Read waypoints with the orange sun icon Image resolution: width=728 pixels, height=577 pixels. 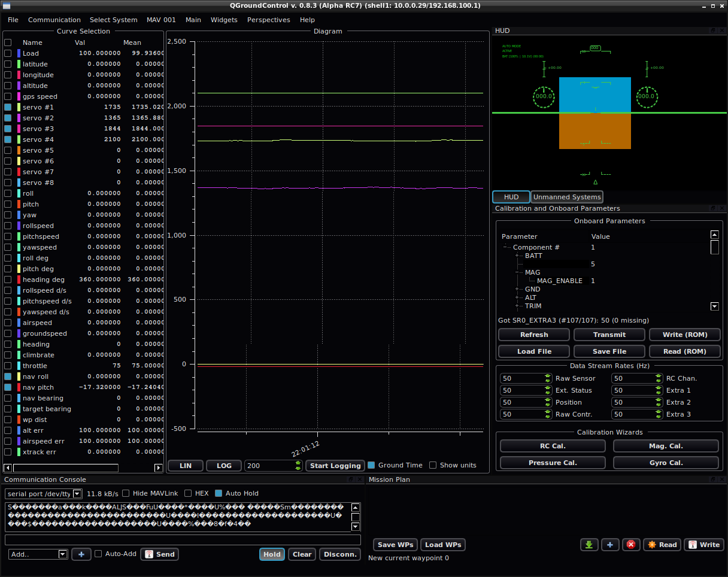pos(662,545)
